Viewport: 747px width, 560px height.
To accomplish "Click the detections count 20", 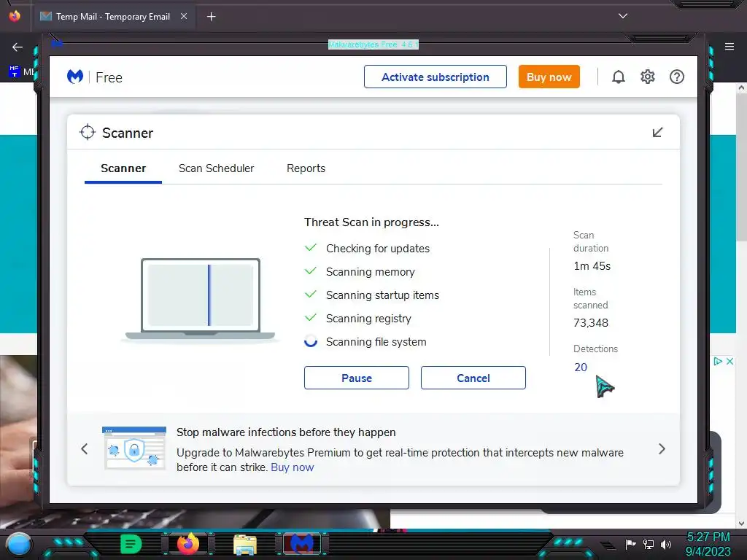I will pos(580,367).
